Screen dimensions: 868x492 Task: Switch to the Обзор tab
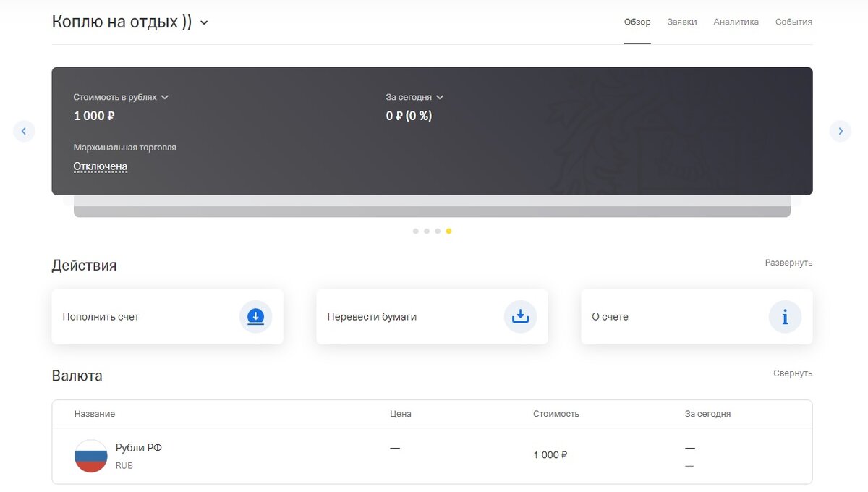637,22
